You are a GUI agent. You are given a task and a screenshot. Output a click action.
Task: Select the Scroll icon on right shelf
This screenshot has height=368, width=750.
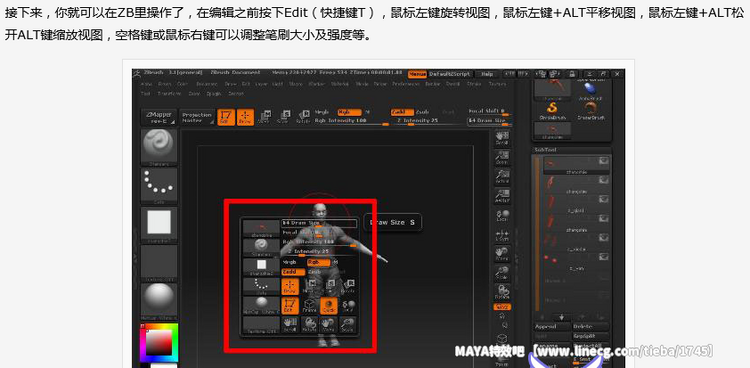502,138
